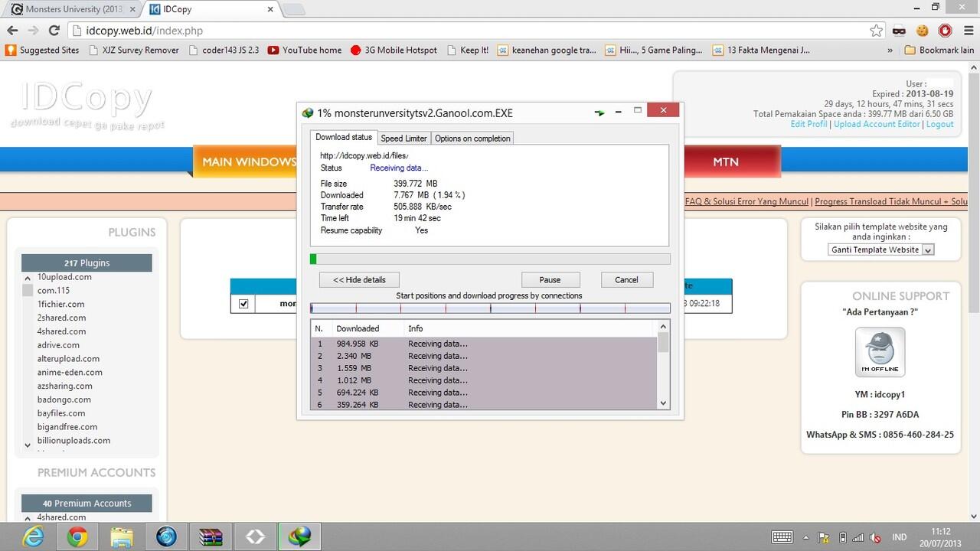
Task: Open the Suggested Sites bookmark
Action: coord(42,50)
